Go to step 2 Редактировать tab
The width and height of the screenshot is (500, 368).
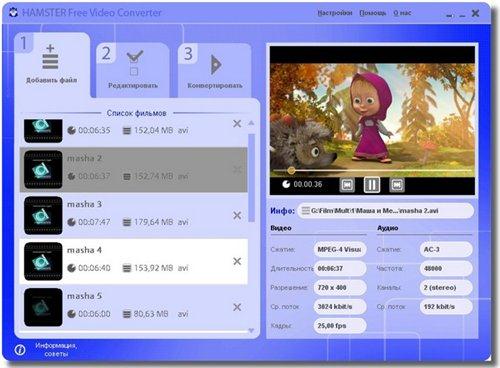pyautogui.click(x=133, y=70)
